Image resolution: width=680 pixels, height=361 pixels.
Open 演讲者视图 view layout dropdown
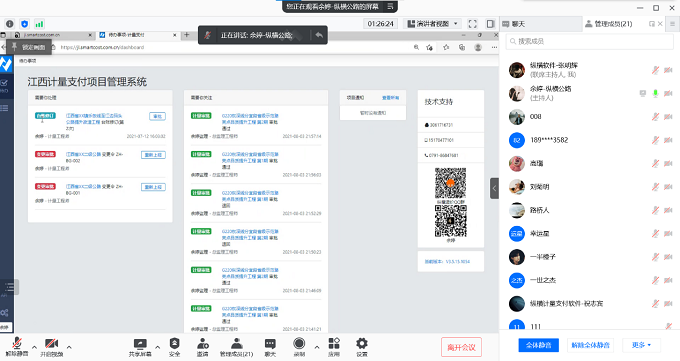[x=432, y=24]
